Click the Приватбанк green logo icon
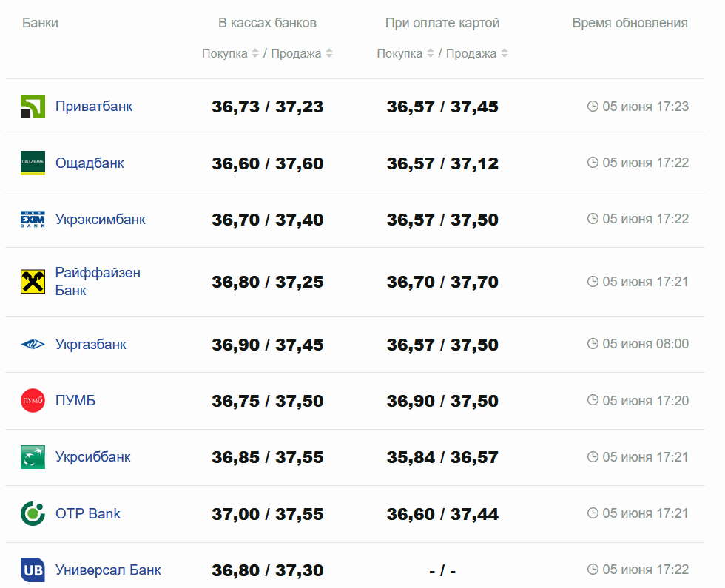The image size is (725, 588). (33, 107)
